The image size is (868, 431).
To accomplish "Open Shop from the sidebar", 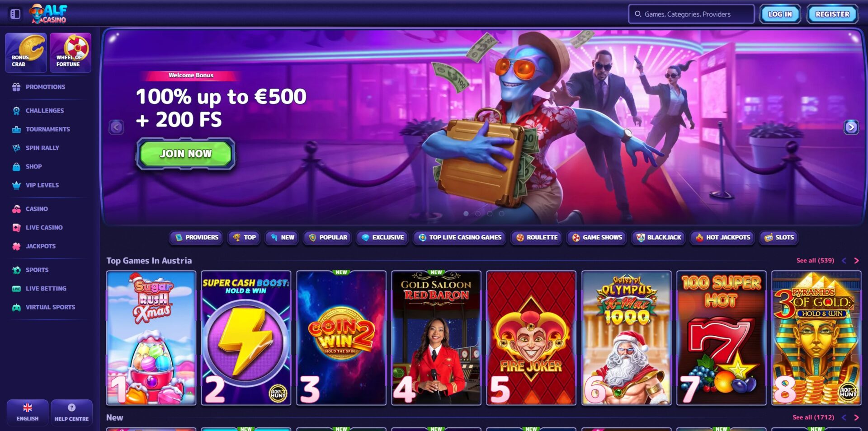I will click(x=33, y=167).
